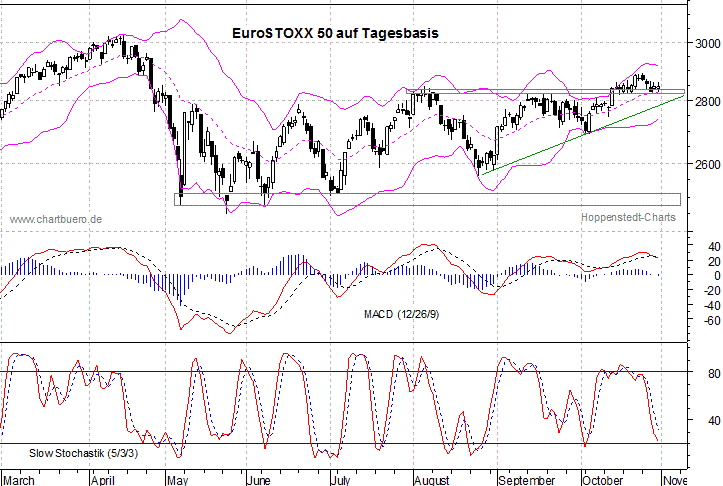Click the 3000 price axis label
Screen dimensions: 723x486
[x=707, y=43]
